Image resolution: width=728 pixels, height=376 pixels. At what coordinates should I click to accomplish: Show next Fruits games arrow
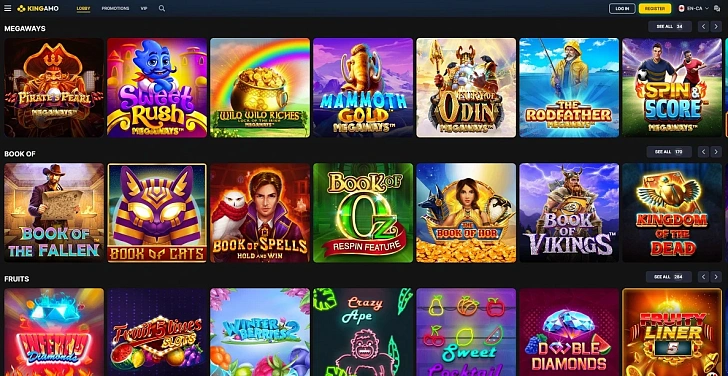point(716,277)
